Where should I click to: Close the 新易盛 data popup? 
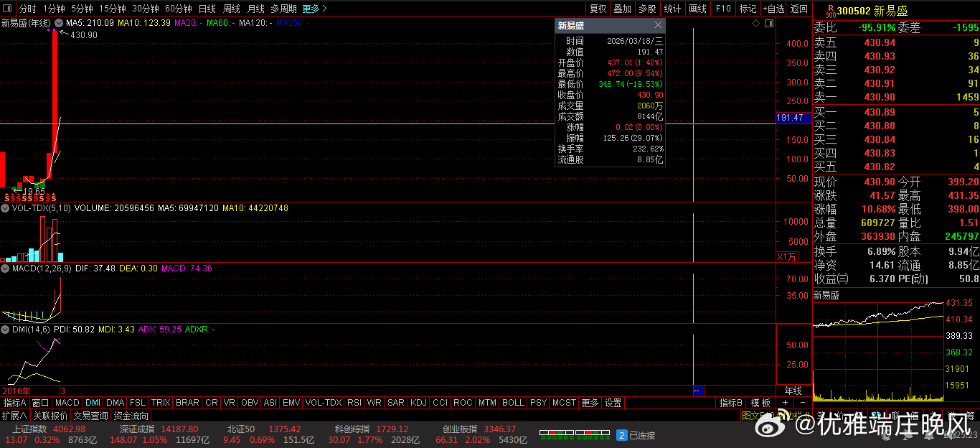(x=658, y=25)
